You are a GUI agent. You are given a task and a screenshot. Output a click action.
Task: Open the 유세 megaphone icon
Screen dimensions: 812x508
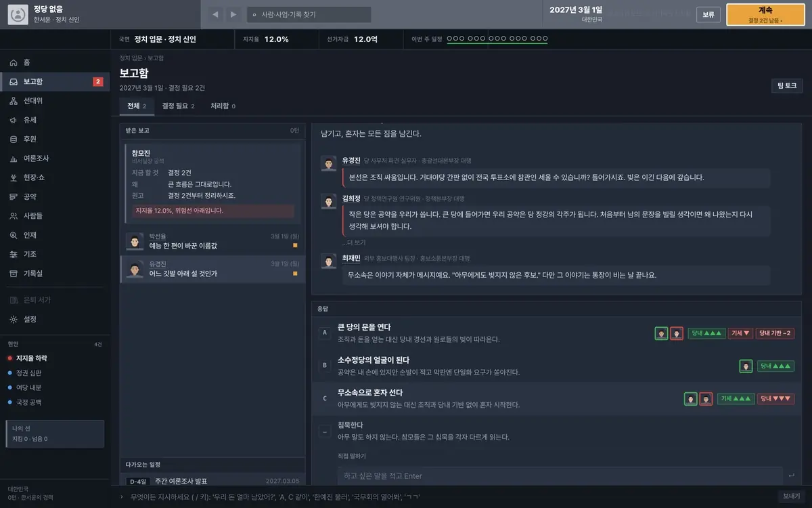pos(14,120)
